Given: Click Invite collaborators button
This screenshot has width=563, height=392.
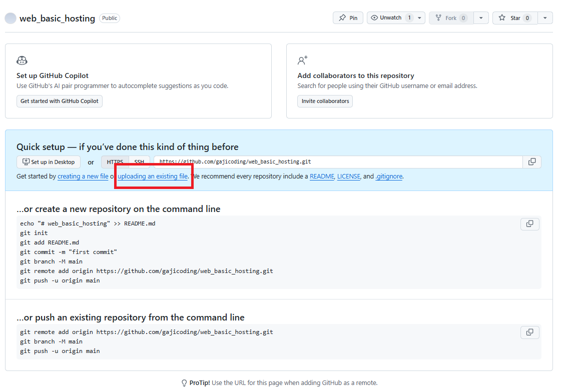Looking at the screenshot, I should (x=325, y=101).
